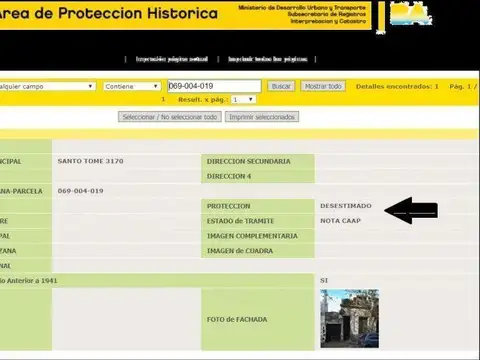Click the Mostrar todo button
Viewport: 480px width, 360px height.
323,86
